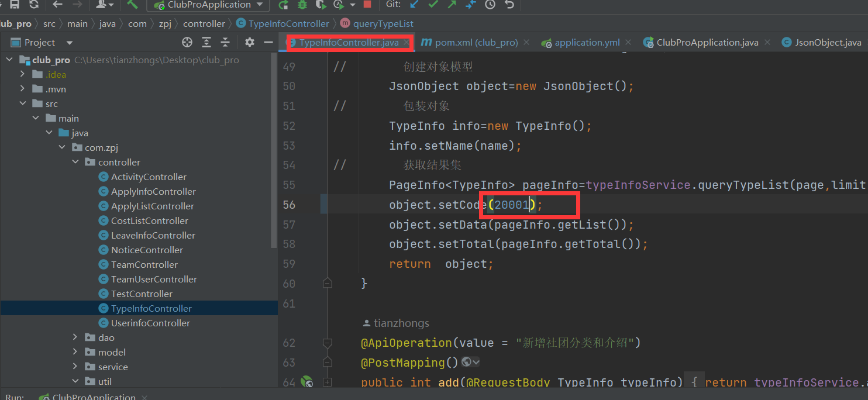The width and height of the screenshot is (868, 400).
Task: Open Git history clock icon
Action: [490, 5]
